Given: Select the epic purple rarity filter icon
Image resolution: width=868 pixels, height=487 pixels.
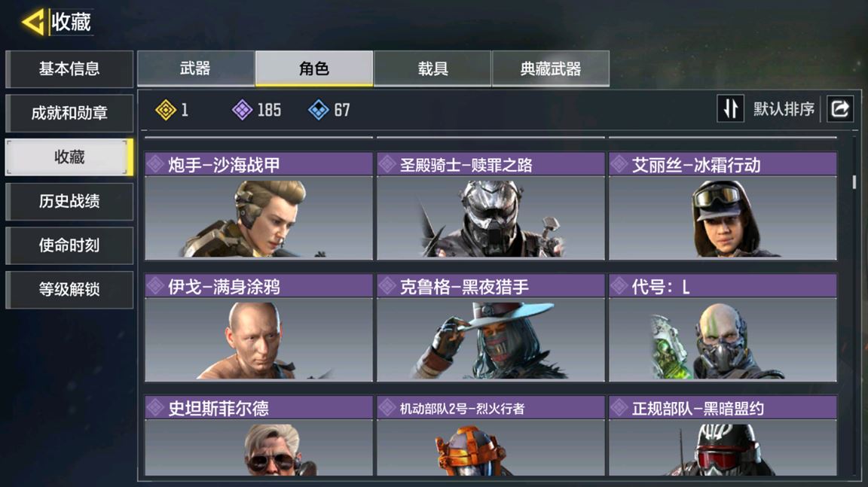Looking at the screenshot, I should point(242,110).
